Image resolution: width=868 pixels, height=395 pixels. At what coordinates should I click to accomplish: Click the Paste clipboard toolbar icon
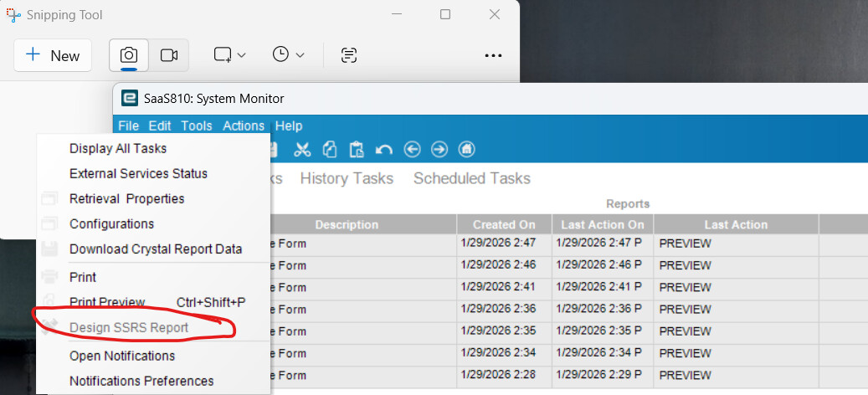coord(357,150)
